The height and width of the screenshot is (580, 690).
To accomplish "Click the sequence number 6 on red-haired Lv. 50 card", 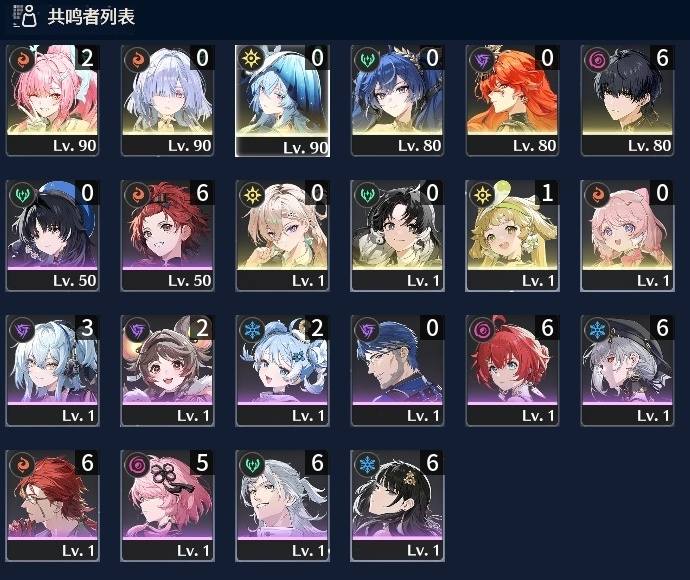I will 202,193.
